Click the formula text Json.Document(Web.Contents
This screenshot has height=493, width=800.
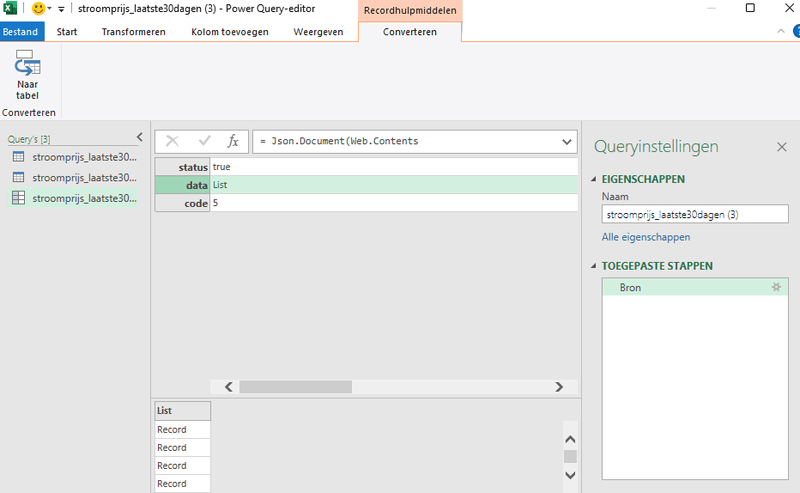click(344, 141)
